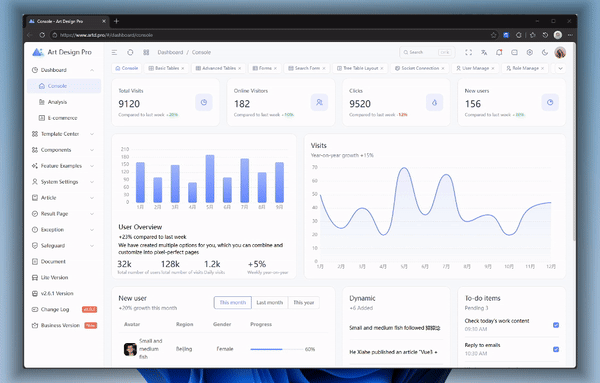Click the Clicks card flame icon
This screenshot has width=600, height=383.
click(x=434, y=103)
